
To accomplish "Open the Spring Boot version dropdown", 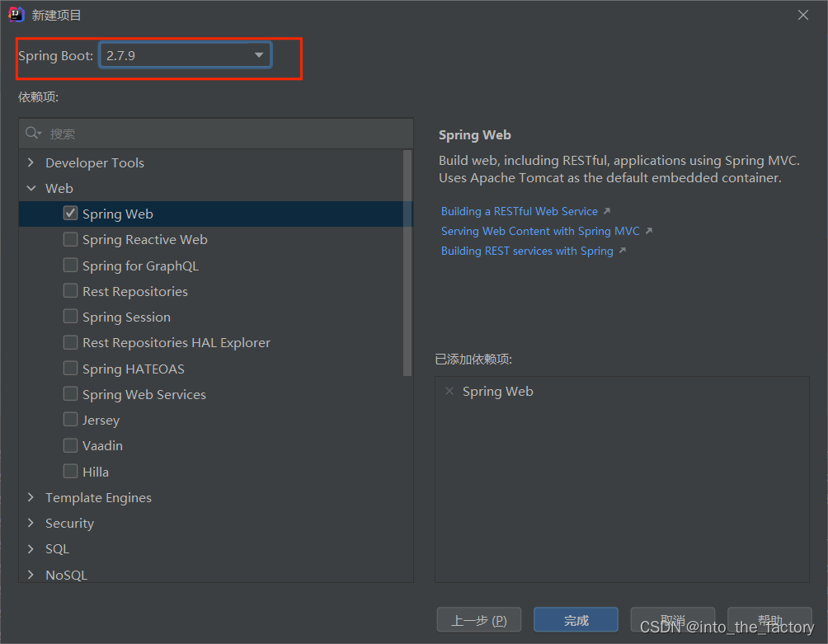I will coord(186,55).
